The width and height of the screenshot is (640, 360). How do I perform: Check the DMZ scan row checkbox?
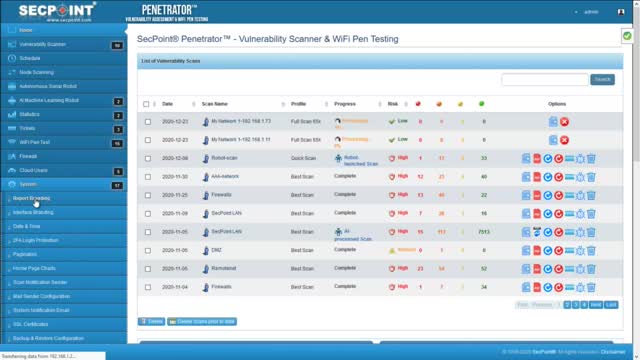(x=148, y=250)
